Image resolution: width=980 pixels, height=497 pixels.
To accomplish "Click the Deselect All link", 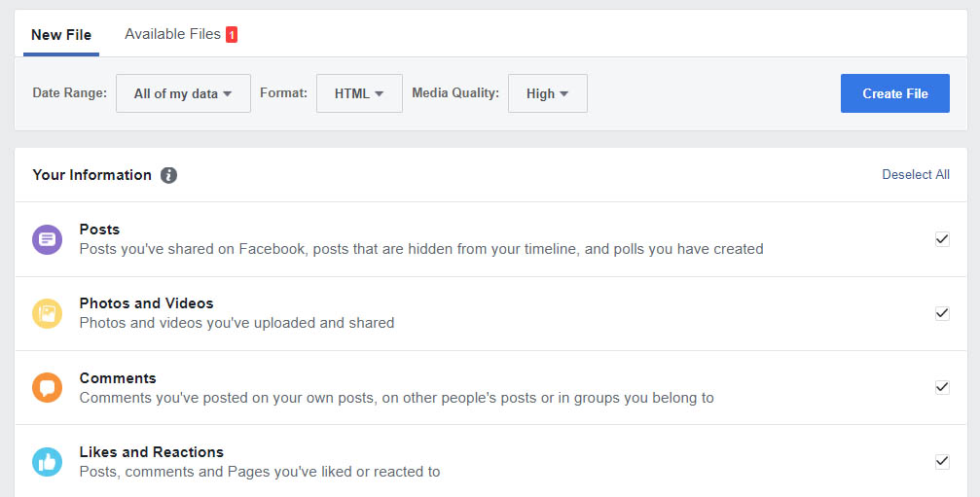I will 915,175.
